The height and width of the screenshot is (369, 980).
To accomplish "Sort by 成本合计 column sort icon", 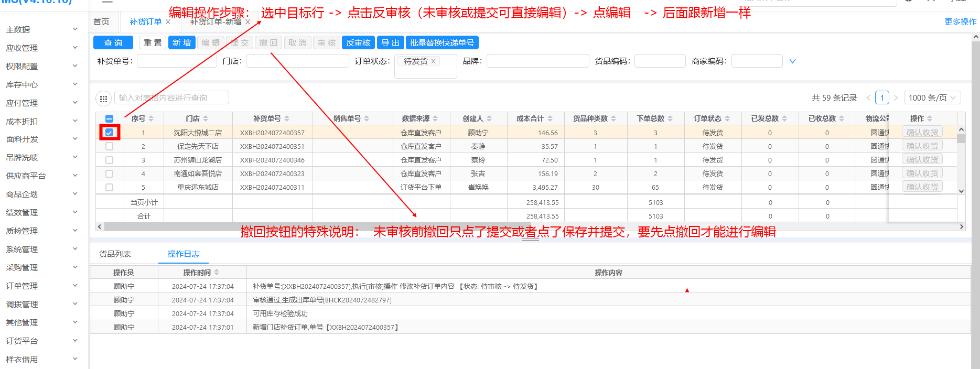I will coord(550,119).
